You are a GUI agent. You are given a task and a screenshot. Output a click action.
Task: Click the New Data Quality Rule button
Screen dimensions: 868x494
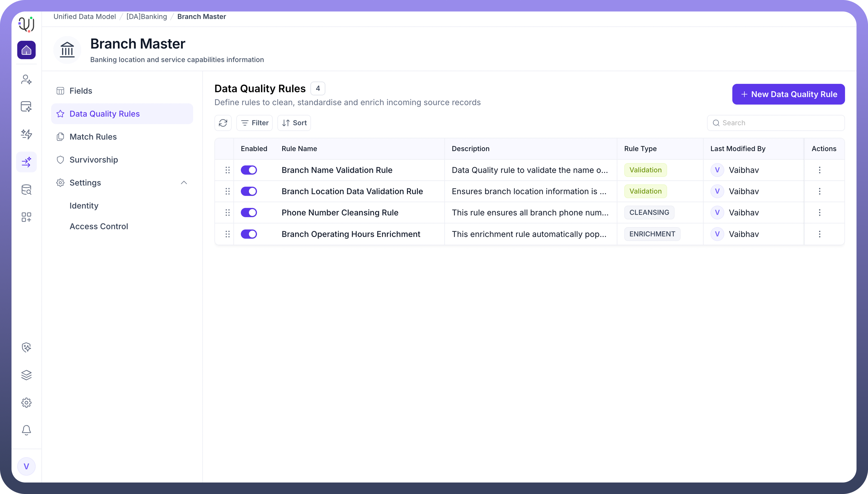[x=788, y=94]
